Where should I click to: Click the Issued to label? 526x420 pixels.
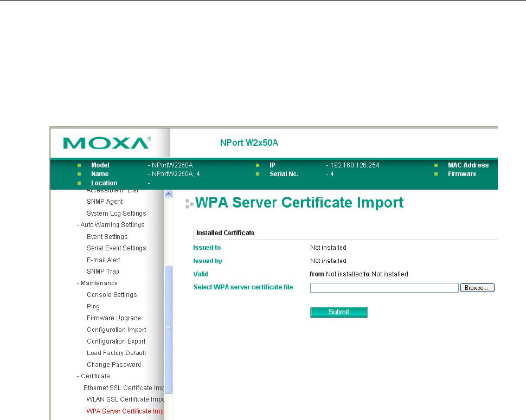click(207, 247)
